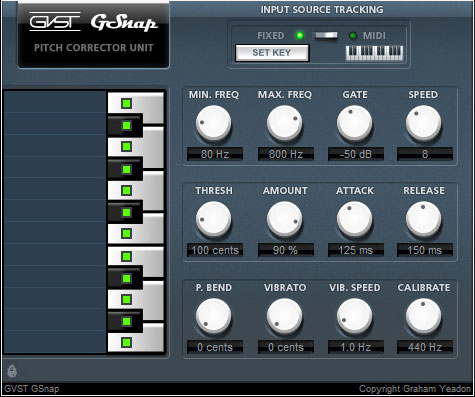Click the VIB. SPEED knob
The width and height of the screenshot is (475, 397).
(x=355, y=316)
